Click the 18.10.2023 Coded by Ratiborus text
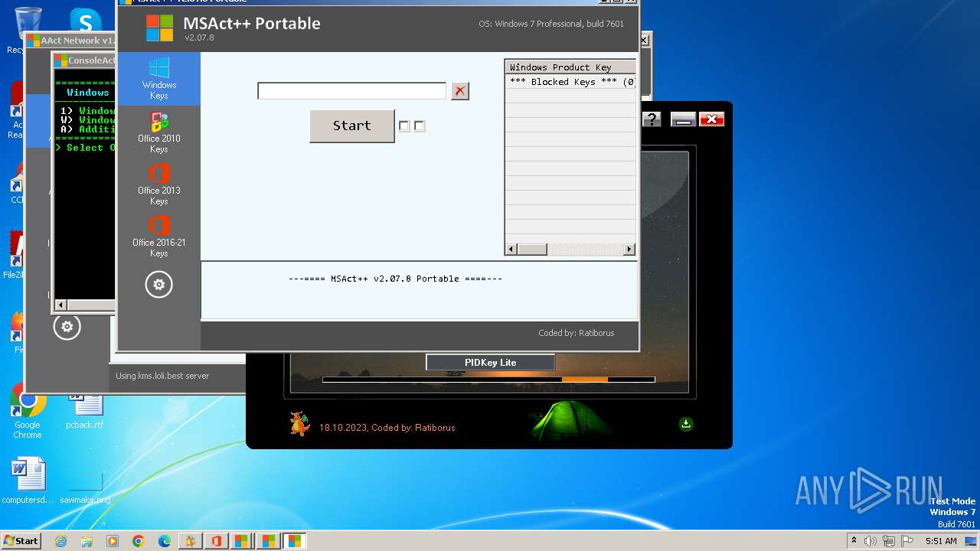The image size is (980, 551). pos(387,428)
